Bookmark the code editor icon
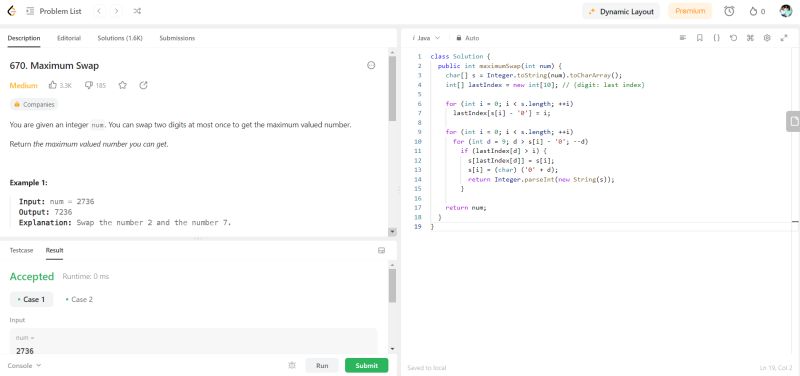The height and width of the screenshot is (376, 800). (x=699, y=38)
